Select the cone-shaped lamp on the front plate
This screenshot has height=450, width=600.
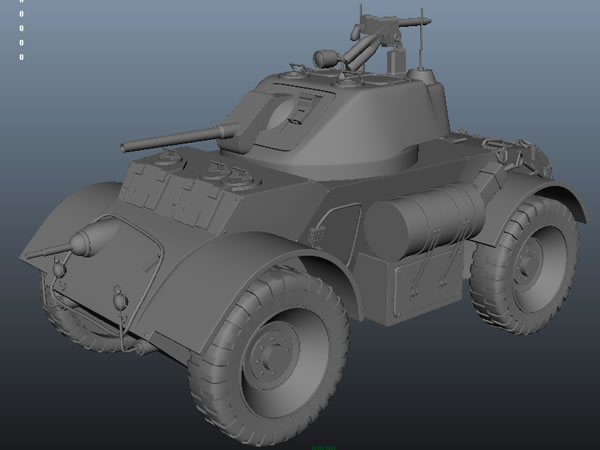click(90, 239)
